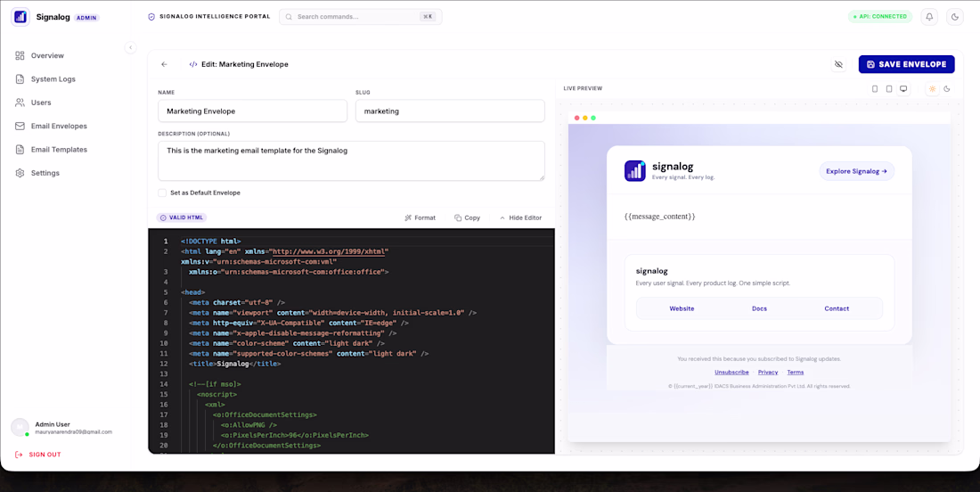Image resolution: width=980 pixels, height=492 pixels.
Task: Click the head tag code line
Action: pos(193,292)
